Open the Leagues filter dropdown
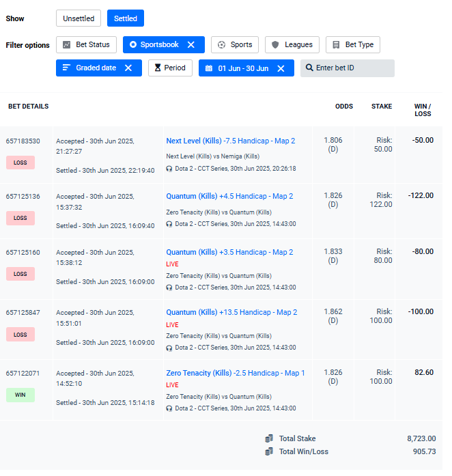 (x=292, y=45)
